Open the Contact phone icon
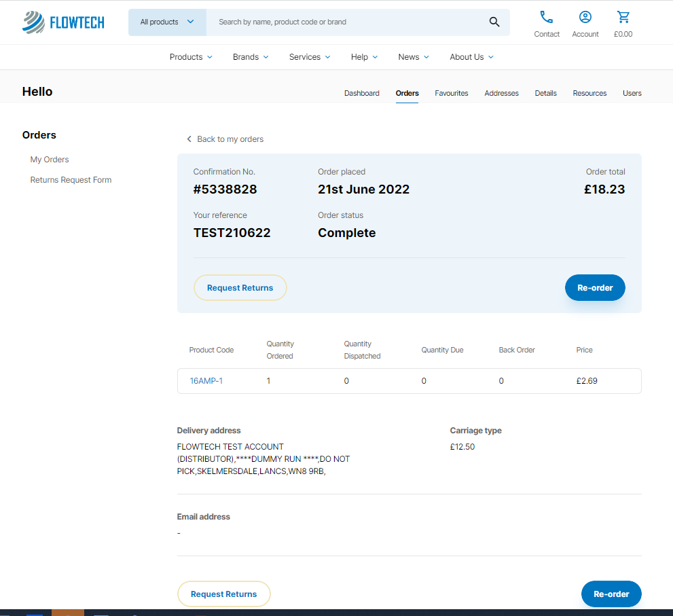Image resolution: width=673 pixels, height=616 pixels. pos(547,17)
